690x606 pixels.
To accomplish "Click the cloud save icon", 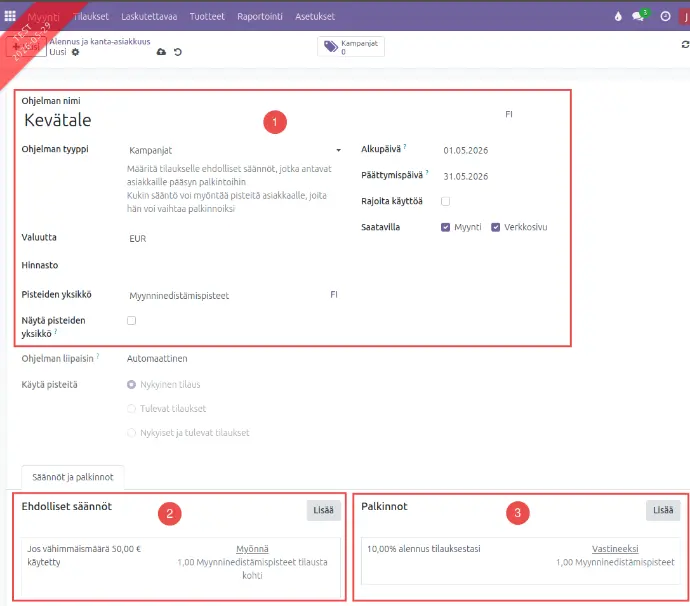I will pyautogui.click(x=161, y=52).
